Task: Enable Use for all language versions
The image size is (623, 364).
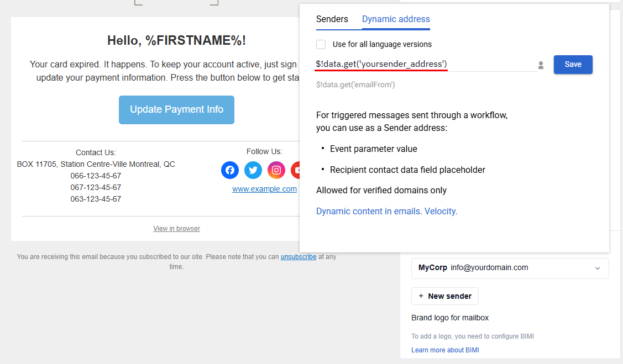Action: tap(321, 44)
